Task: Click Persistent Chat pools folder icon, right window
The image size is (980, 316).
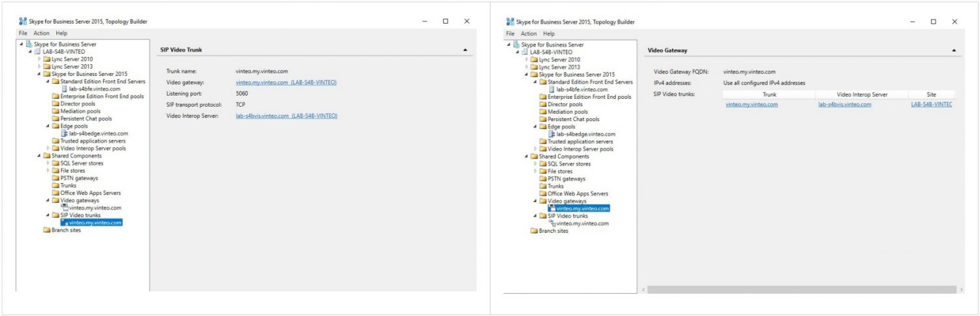Action: [x=543, y=119]
